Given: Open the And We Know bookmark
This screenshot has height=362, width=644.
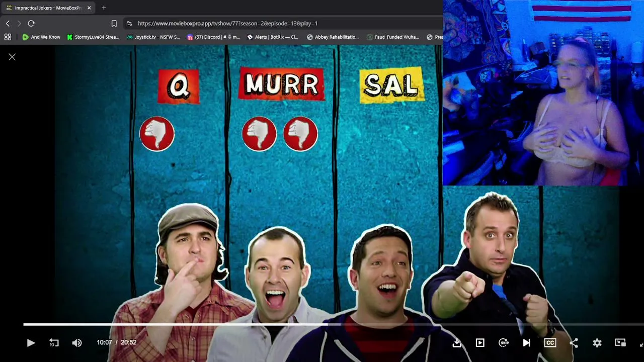Looking at the screenshot, I should click(41, 37).
